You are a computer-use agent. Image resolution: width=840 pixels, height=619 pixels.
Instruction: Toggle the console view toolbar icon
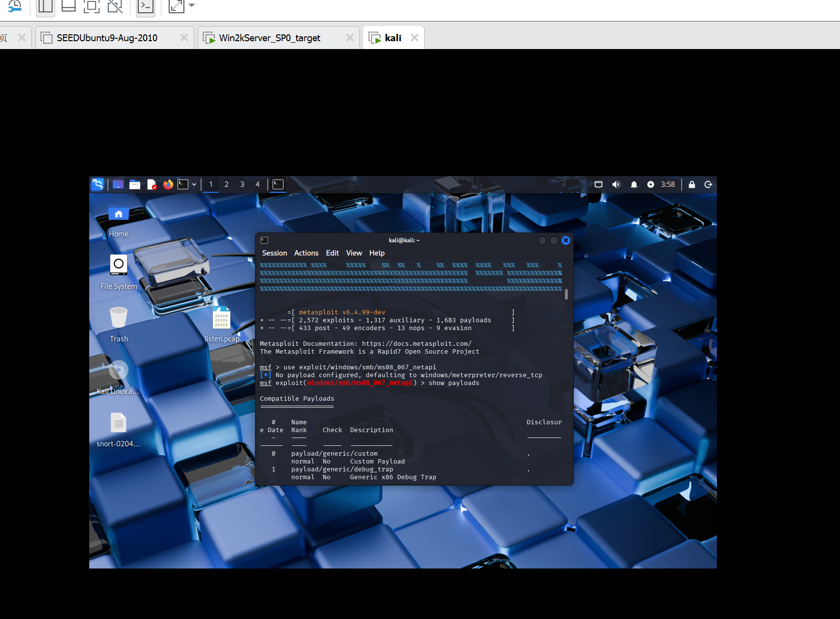[x=146, y=6]
